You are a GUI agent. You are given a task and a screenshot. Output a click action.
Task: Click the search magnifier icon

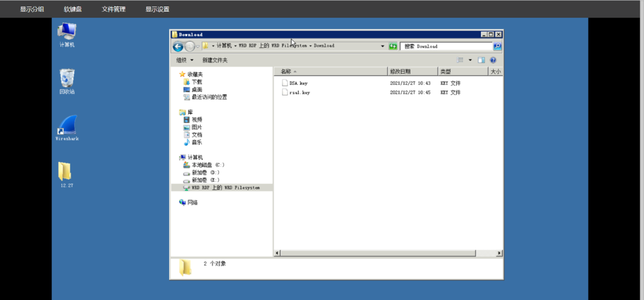pos(497,46)
